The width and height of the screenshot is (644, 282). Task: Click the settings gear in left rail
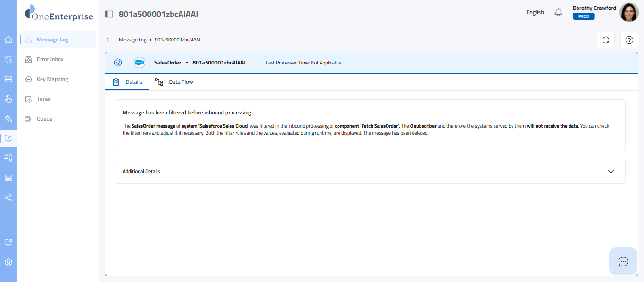8,262
